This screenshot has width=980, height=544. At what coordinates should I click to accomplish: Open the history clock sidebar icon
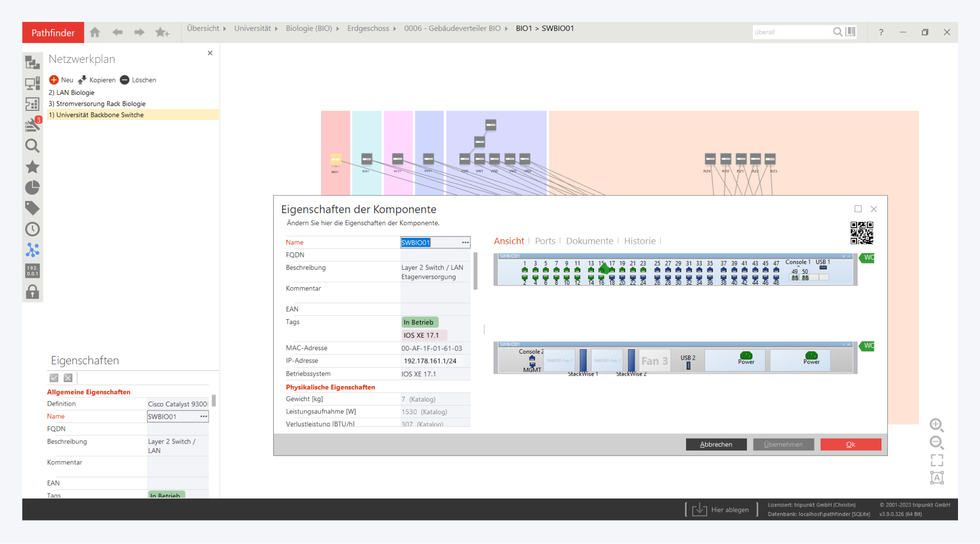[32, 229]
